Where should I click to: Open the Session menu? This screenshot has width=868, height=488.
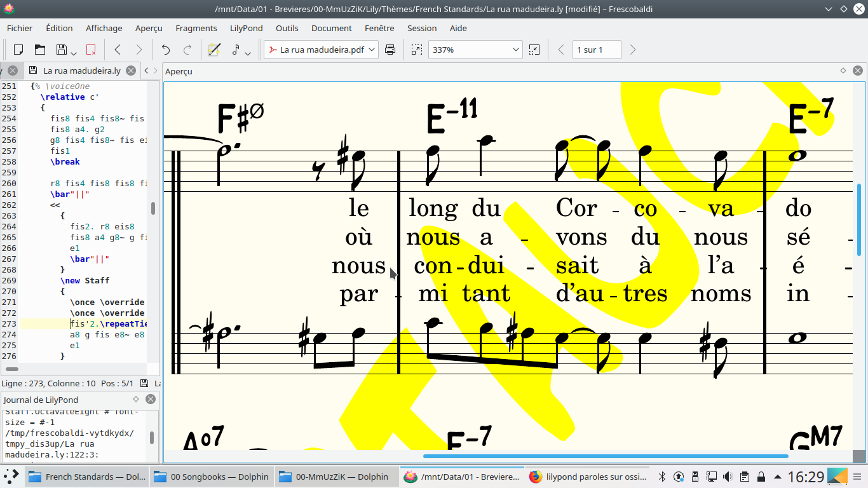422,28
